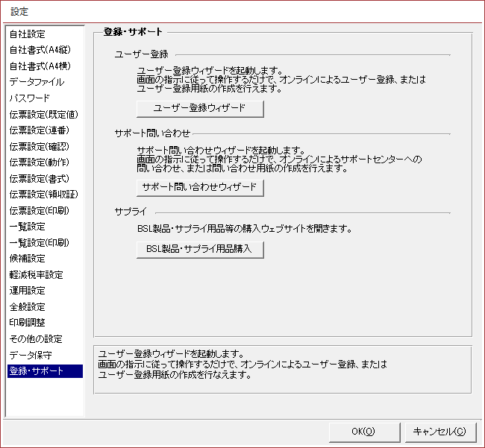Open 伝票設定(書式) settings

pyautogui.click(x=45, y=179)
